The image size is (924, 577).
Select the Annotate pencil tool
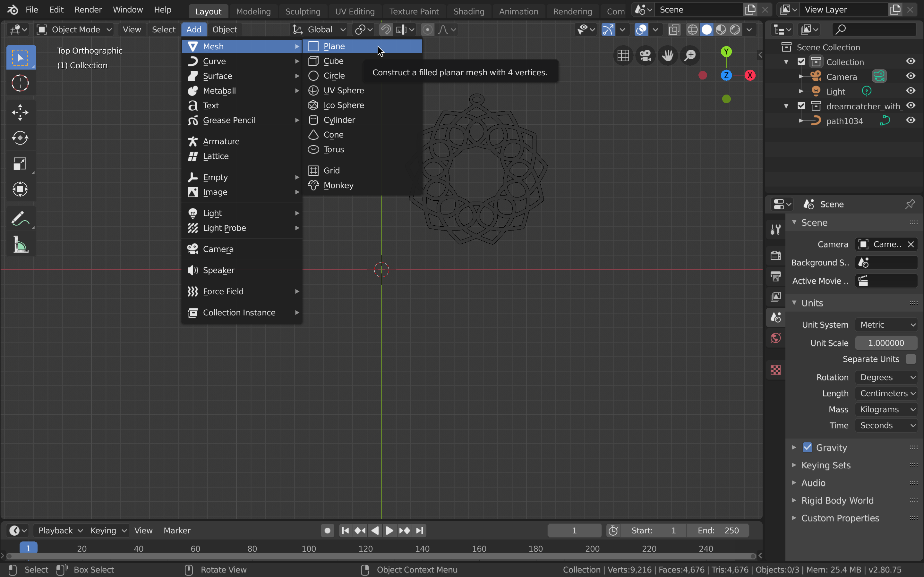[x=20, y=219]
